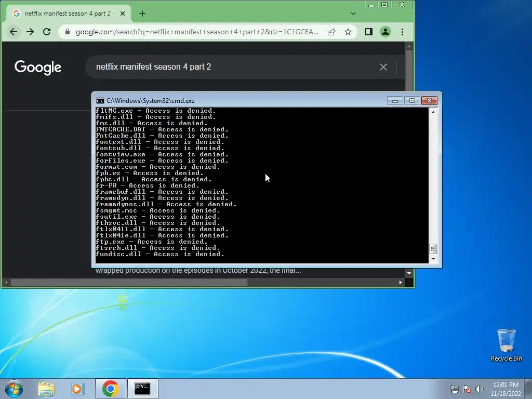Go forward in Chrome browser
The image size is (532, 399).
point(30,32)
